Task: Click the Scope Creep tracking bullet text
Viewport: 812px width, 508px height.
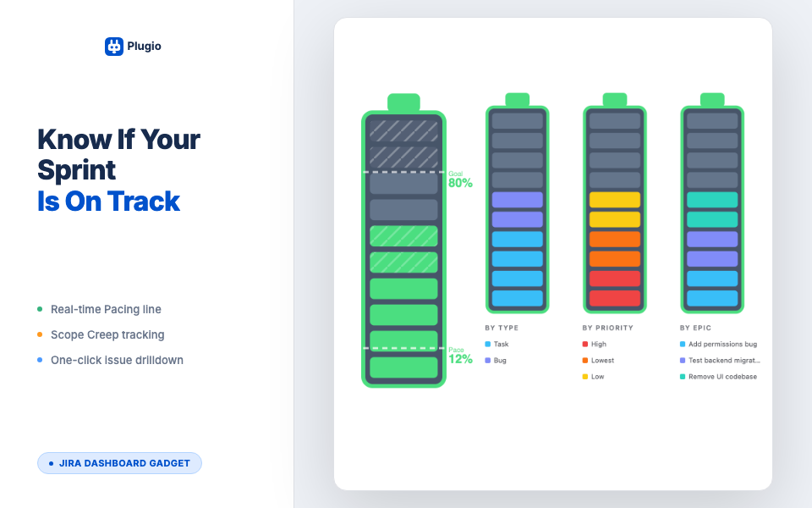Action: (x=107, y=335)
